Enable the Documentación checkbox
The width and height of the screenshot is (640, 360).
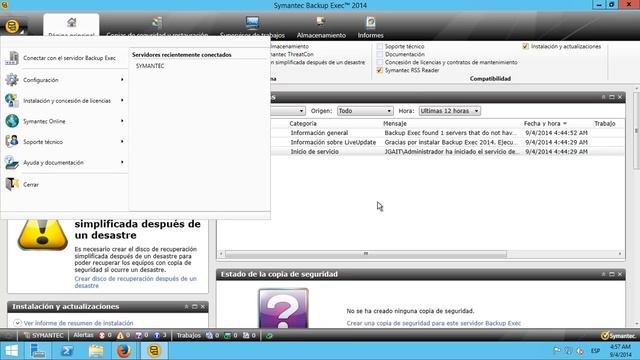(380, 54)
